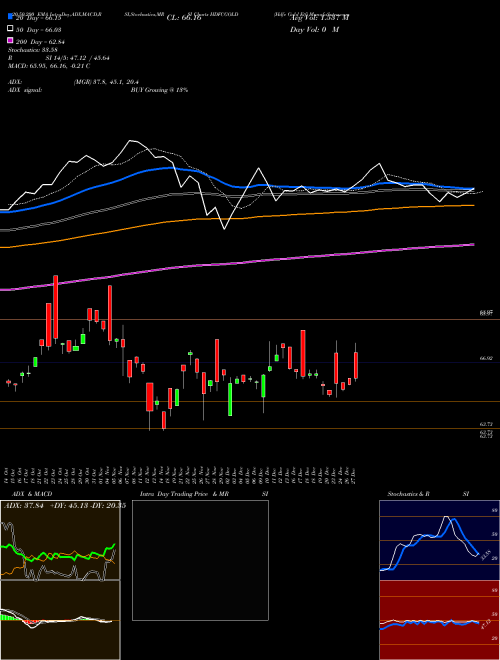Click the 'Stochastics & R' panel title

click(409, 494)
